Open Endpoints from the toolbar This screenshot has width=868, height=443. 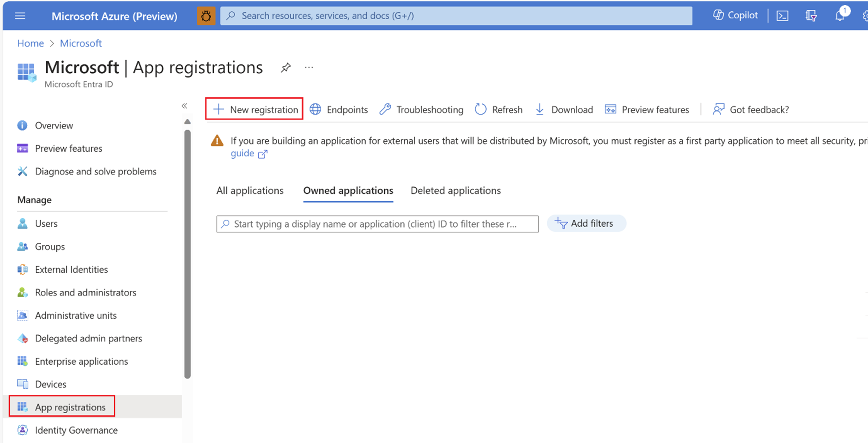(339, 110)
